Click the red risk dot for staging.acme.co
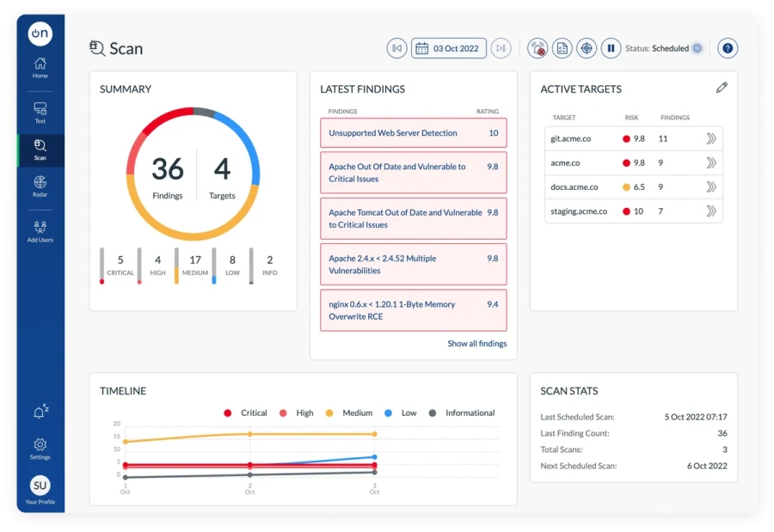774x532 pixels. (626, 211)
